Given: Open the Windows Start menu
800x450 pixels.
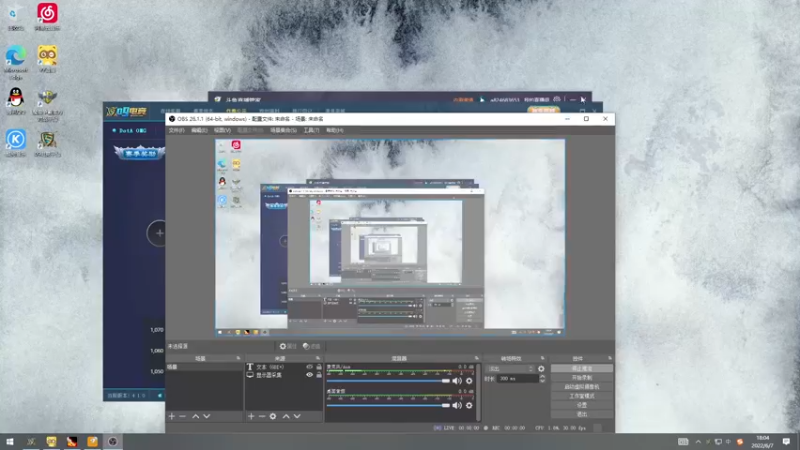Looking at the screenshot, I should pyautogui.click(x=10, y=441).
